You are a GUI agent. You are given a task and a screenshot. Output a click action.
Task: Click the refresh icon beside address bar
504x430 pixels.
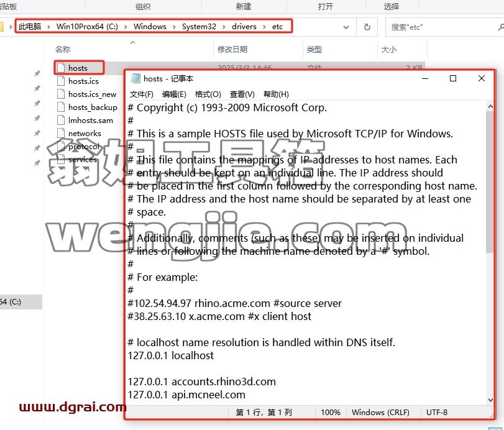(367, 27)
